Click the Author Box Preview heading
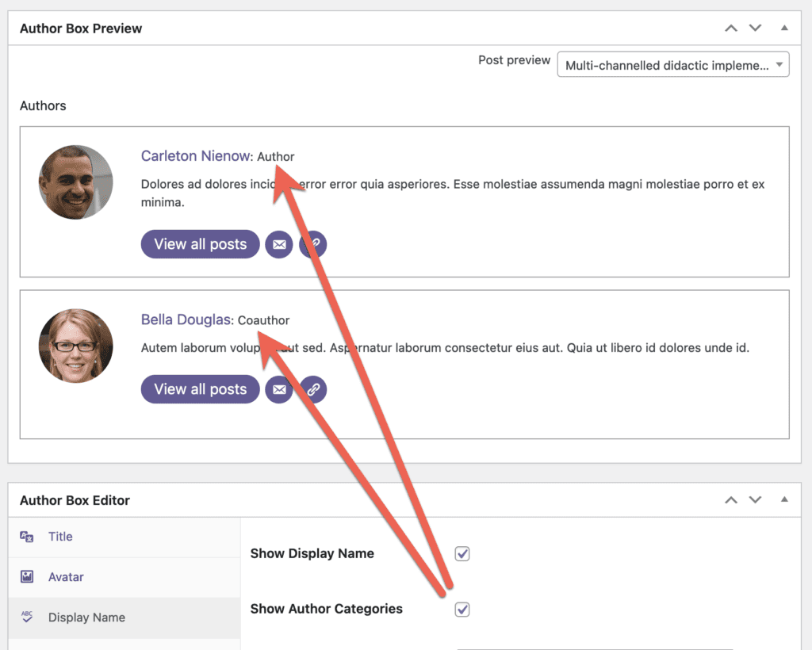 81,29
